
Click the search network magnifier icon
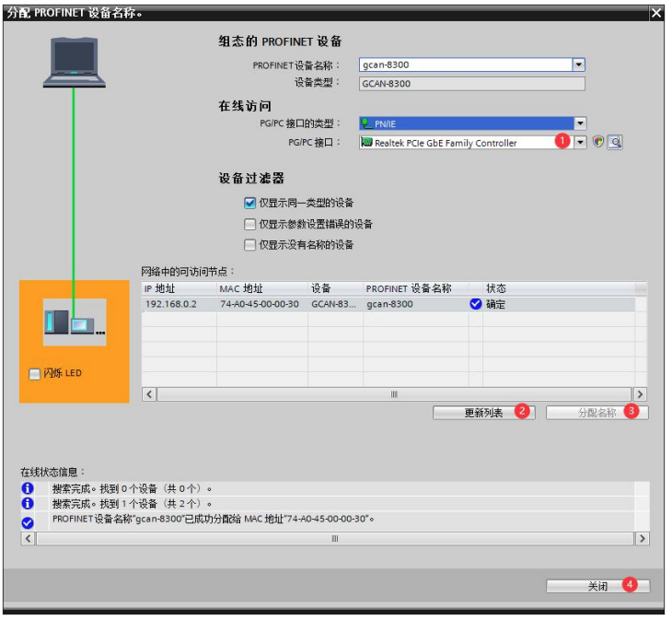click(615, 142)
